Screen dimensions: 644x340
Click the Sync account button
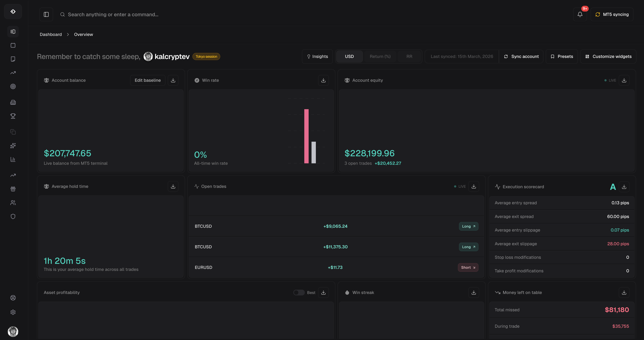pyautogui.click(x=521, y=56)
